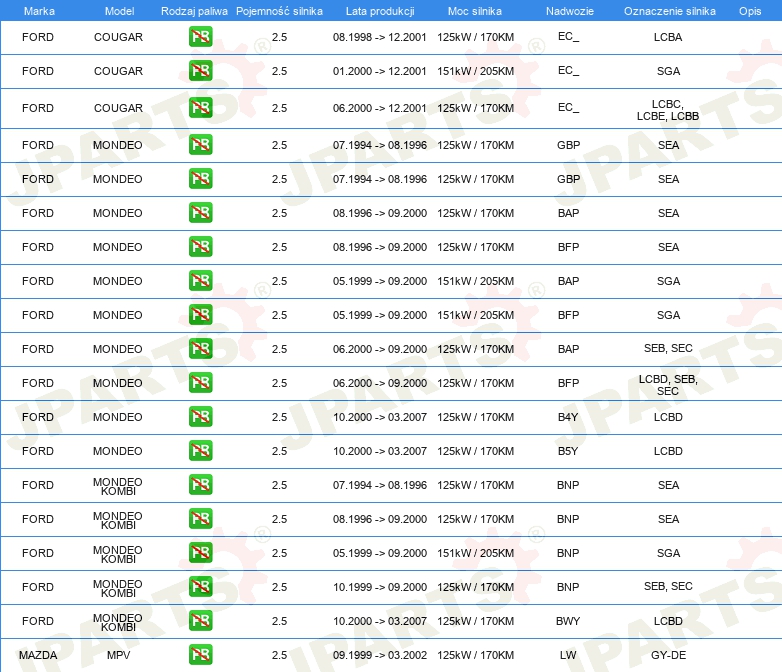The height and width of the screenshot is (672, 782).
Task: Click BNP body code in the Kombi SGA row
Action: click(568, 553)
